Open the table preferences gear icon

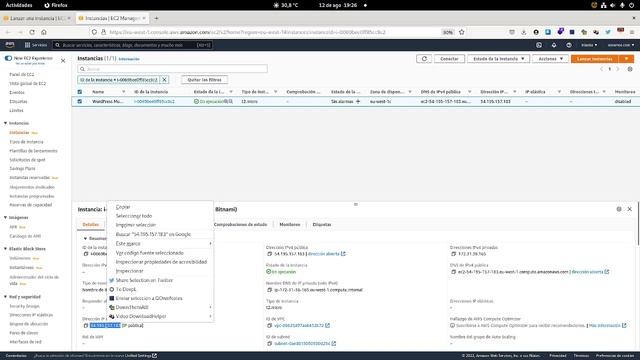(x=630, y=69)
